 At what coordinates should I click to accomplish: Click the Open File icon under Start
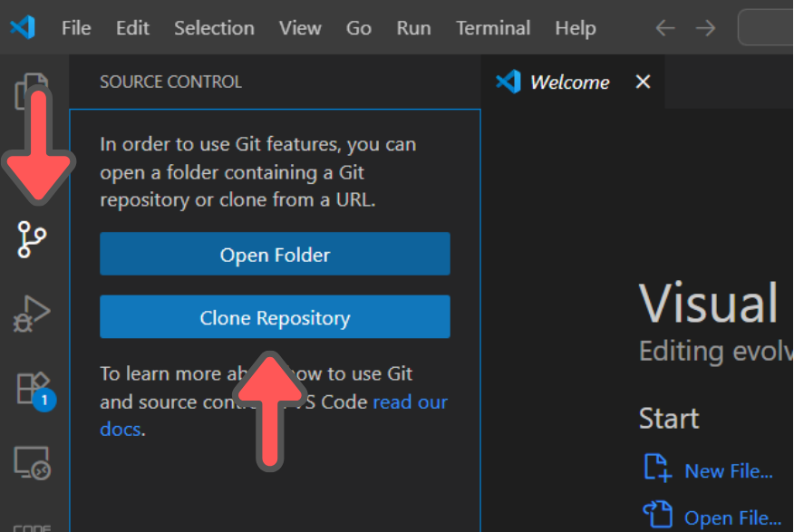(x=658, y=514)
